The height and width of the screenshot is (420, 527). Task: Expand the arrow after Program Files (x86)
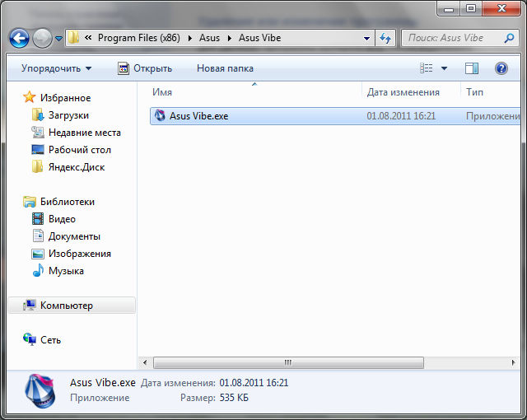click(190, 38)
